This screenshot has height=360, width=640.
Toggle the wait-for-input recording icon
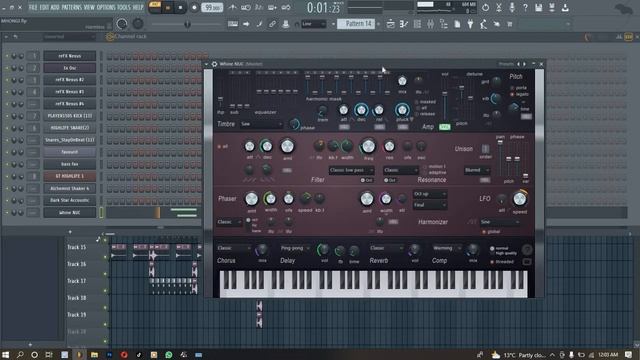click(246, 7)
